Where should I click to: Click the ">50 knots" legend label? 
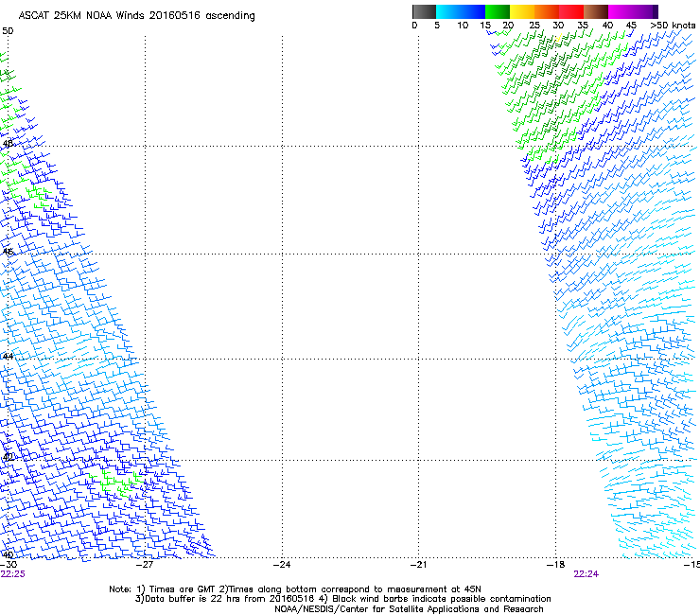pyautogui.click(x=674, y=26)
